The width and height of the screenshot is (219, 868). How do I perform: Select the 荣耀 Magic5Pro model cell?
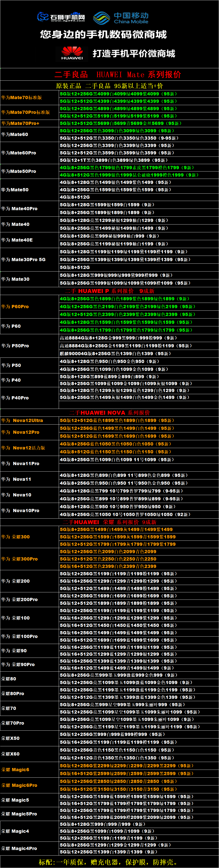[30, 814]
